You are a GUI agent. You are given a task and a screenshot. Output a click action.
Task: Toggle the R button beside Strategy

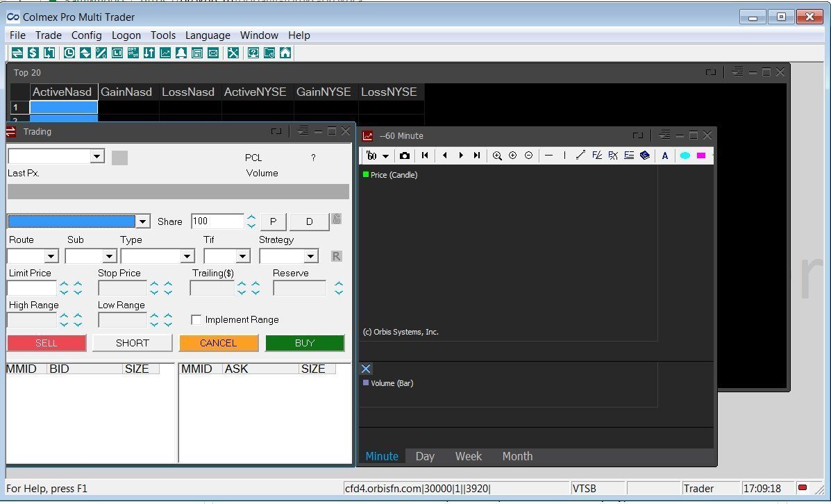[x=336, y=256]
